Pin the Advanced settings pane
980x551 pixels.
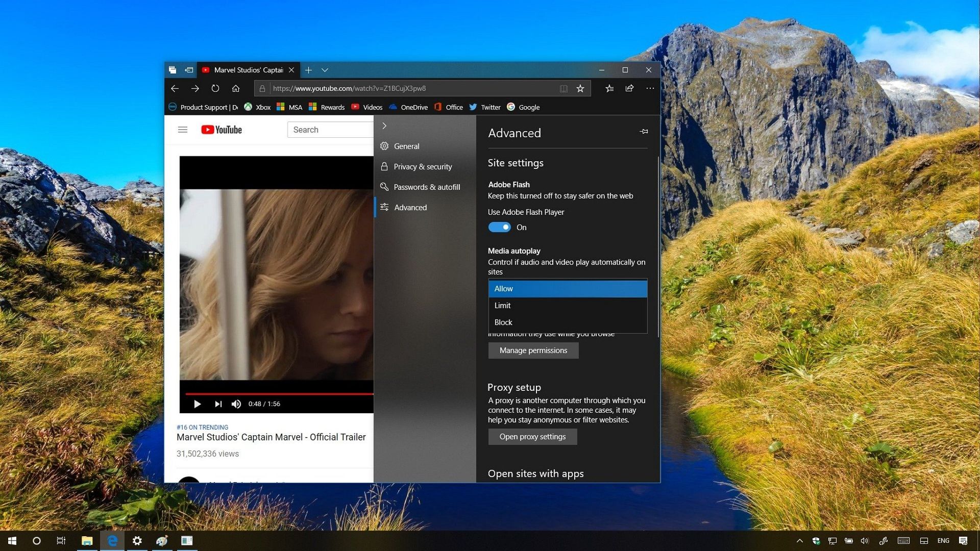pos(644,131)
